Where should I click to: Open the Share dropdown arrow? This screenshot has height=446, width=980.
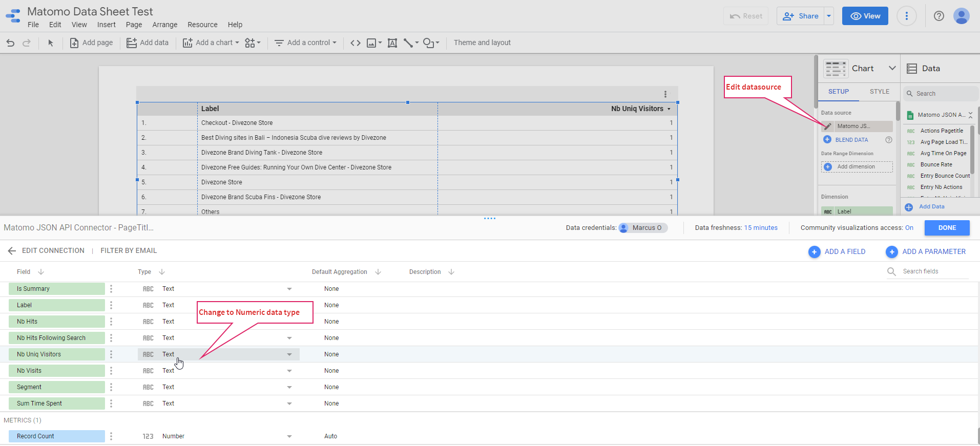point(829,16)
